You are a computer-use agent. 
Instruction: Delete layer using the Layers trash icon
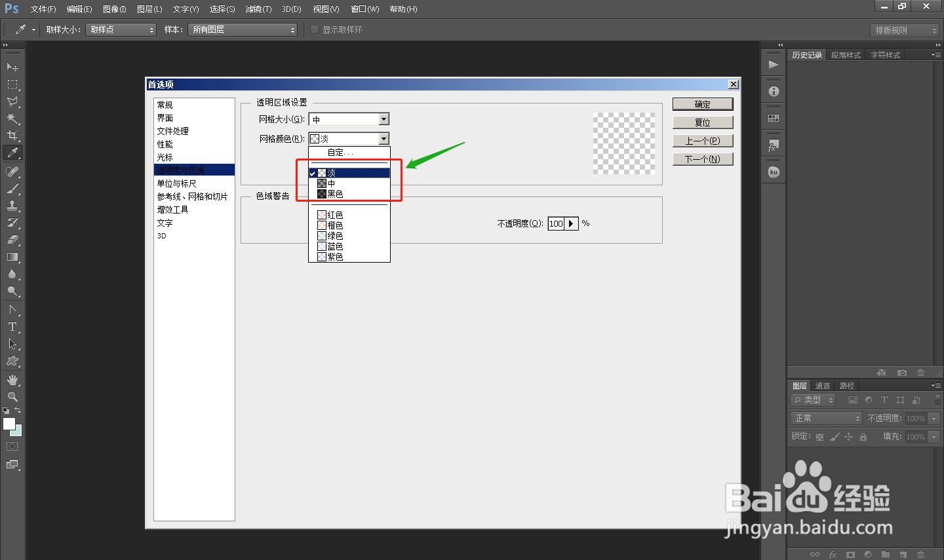[x=920, y=555]
